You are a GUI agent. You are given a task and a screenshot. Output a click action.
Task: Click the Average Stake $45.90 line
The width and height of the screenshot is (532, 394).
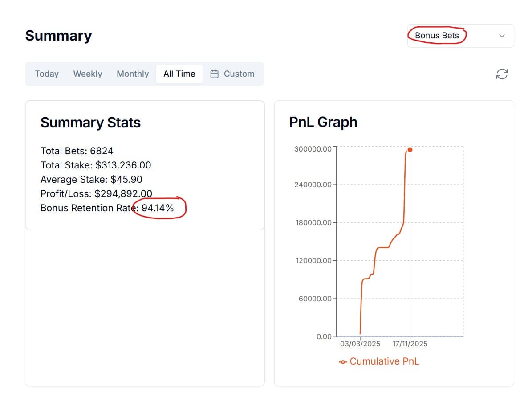coord(91,180)
